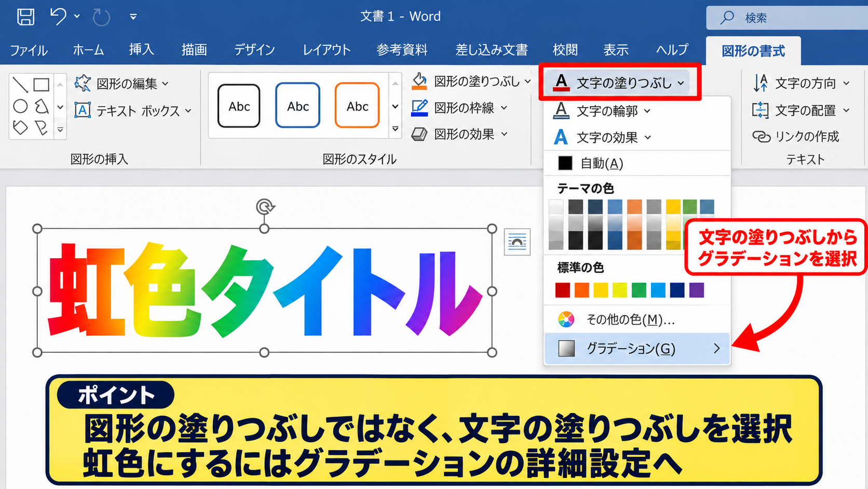Click the Save icon in title bar
The image size is (868, 489).
point(25,17)
